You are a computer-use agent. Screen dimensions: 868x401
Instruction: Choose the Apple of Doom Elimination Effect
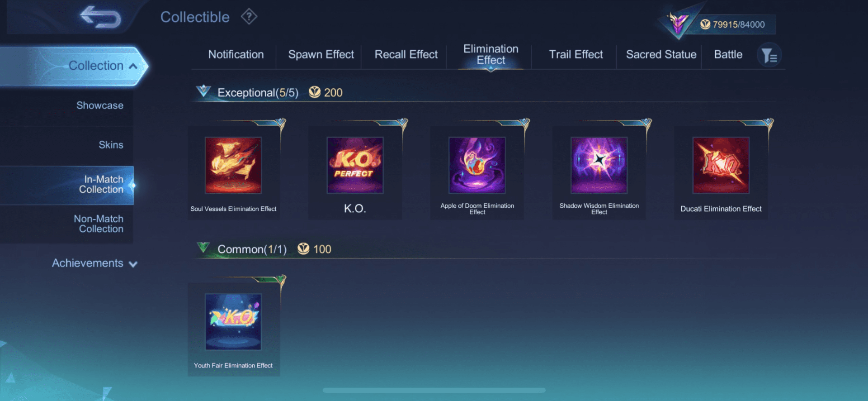point(477,165)
